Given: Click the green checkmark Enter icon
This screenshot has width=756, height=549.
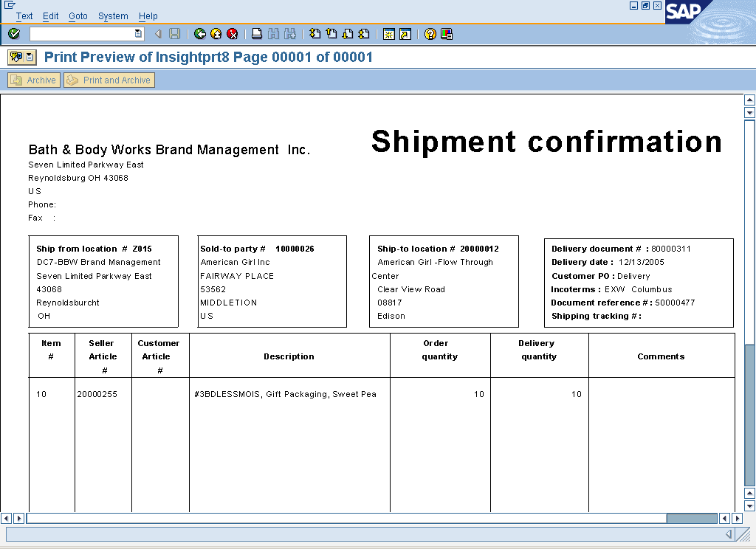Looking at the screenshot, I should tap(14, 34).
